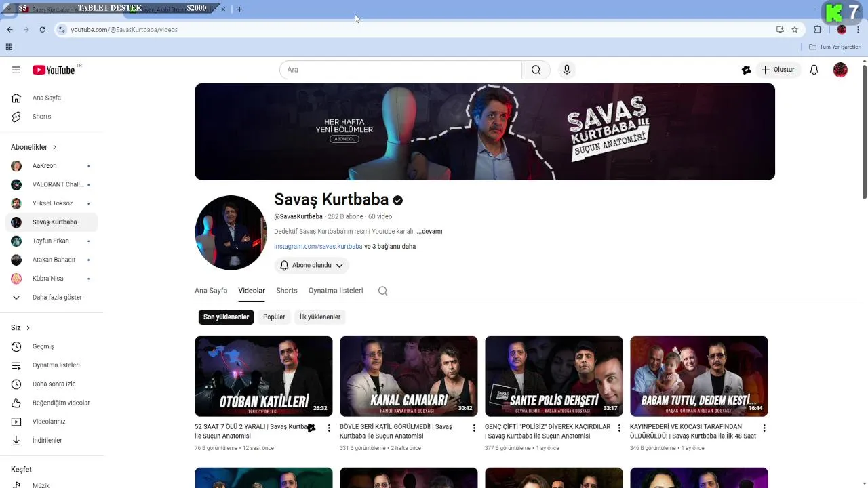Open options menu for Otoban Katilleri video

coord(329,428)
